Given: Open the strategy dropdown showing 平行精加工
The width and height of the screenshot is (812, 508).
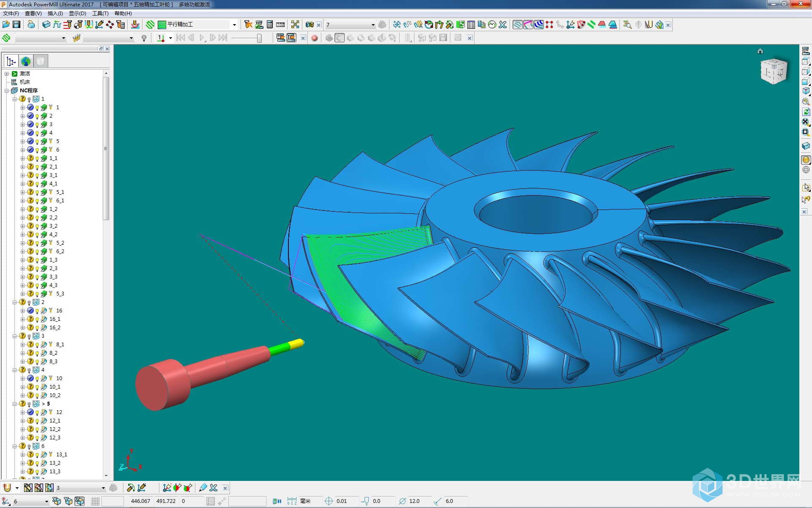Looking at the screenshot, I should 197,25.
